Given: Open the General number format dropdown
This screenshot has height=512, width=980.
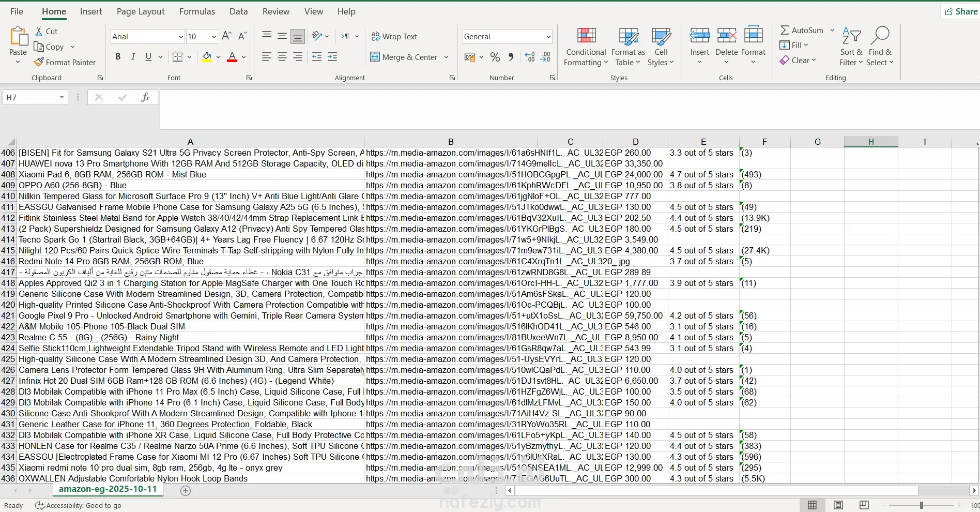Looking at the screenshot, I should [548, 37].
